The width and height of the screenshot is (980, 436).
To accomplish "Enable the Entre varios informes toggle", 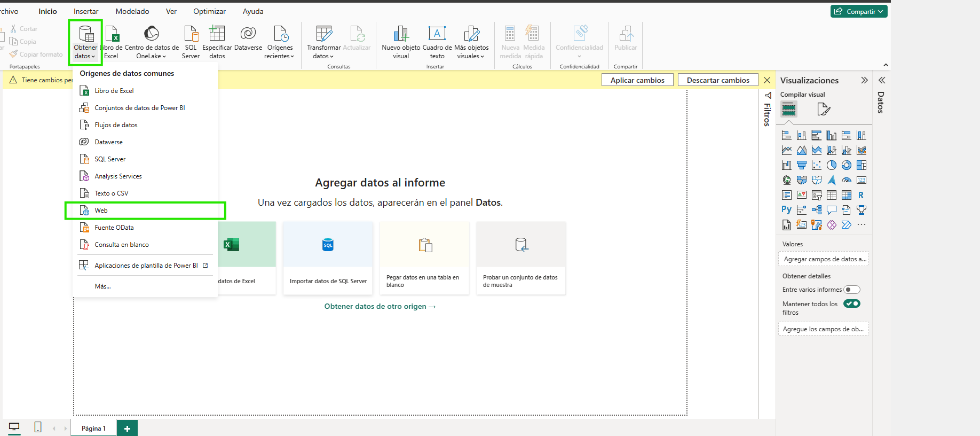I will (x=851, y=290).
